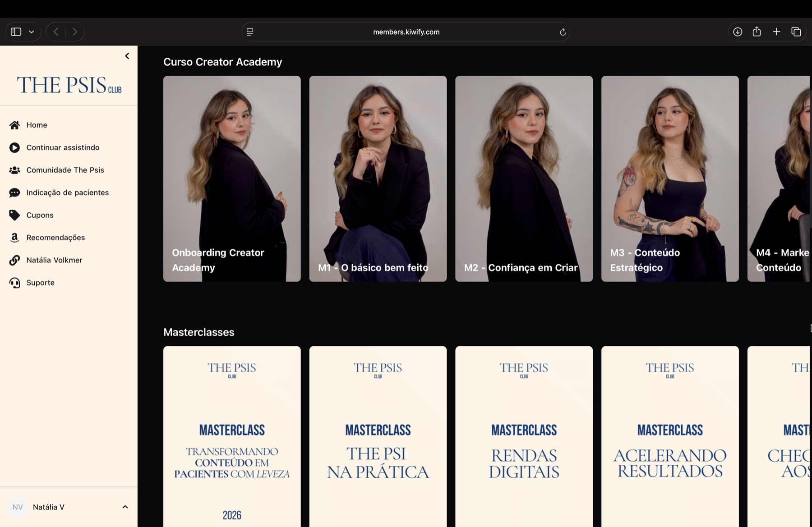
Task: Open Masterclass Acelerando Resultados card
Action: pos(670,436)
